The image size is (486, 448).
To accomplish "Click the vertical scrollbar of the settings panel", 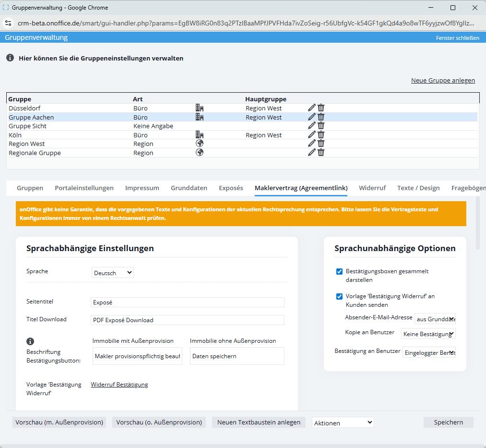I will pos(478,222).
